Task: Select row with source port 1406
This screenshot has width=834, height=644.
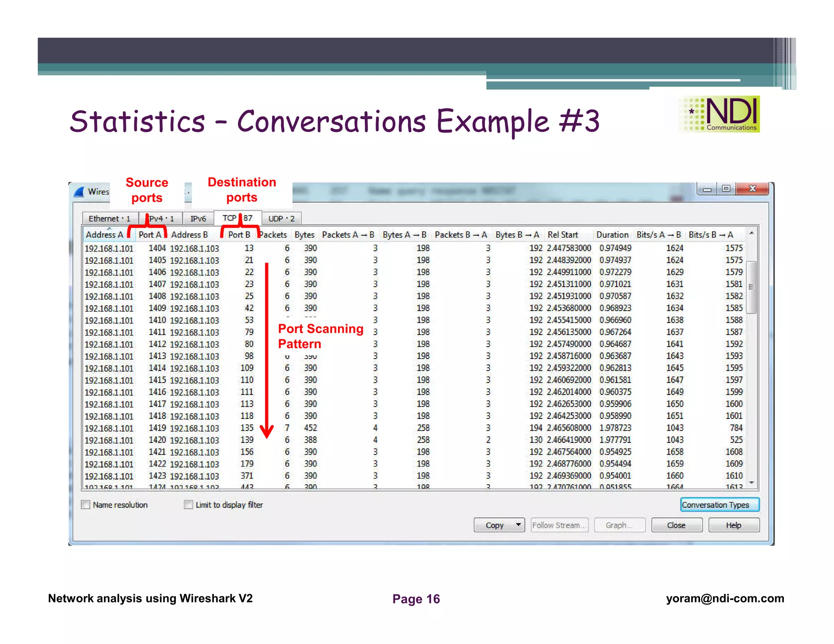Action: [x=414, y=272]
